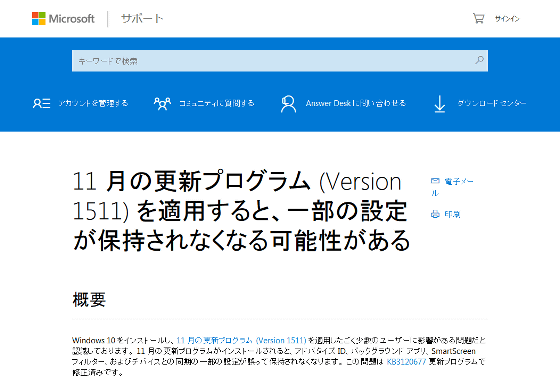Open the 11 月の更新プログラム (Version 1511) link
Screen dimensions: 560x385
pyautogui.click(x=242, y=340)
